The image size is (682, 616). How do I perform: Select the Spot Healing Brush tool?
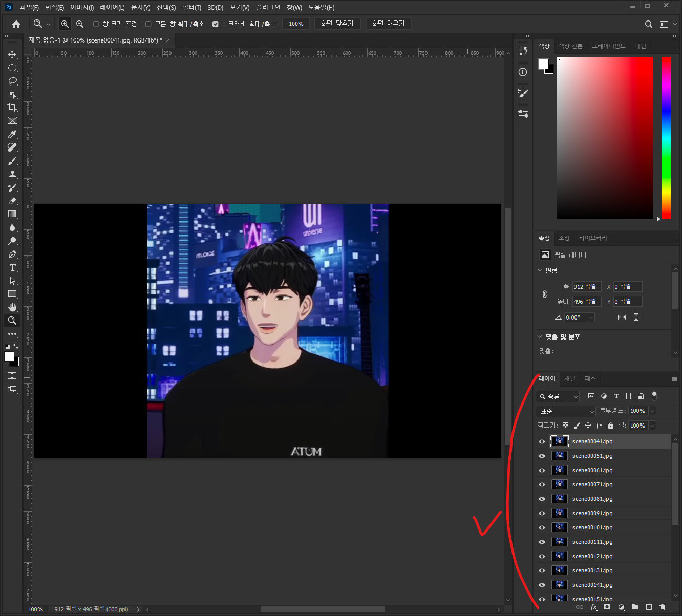tap(12, 147)
